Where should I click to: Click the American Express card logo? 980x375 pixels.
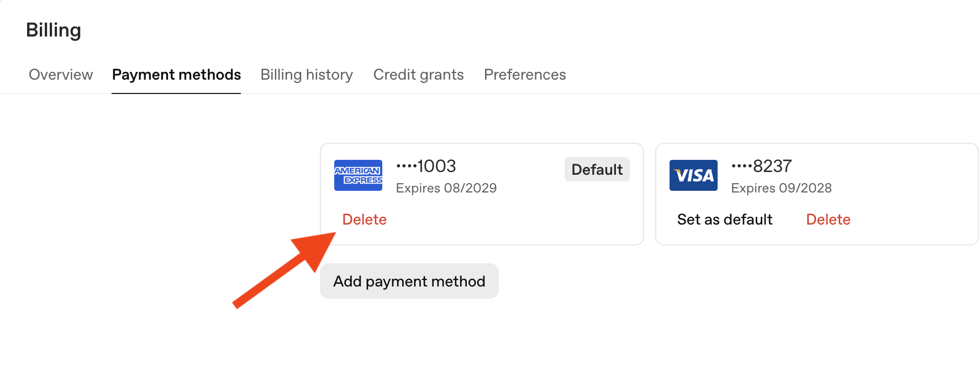point(358,175)
